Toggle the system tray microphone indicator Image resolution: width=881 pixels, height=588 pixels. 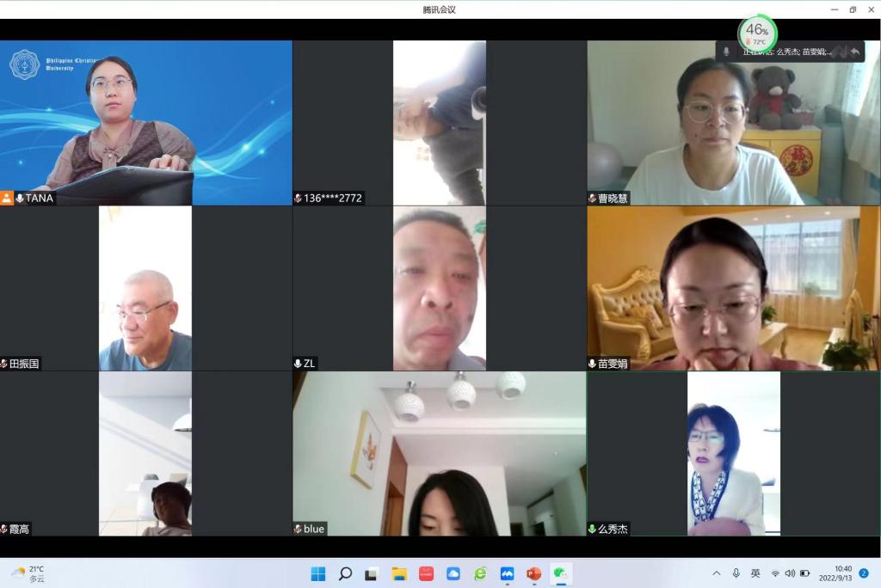tap(736, 573)
